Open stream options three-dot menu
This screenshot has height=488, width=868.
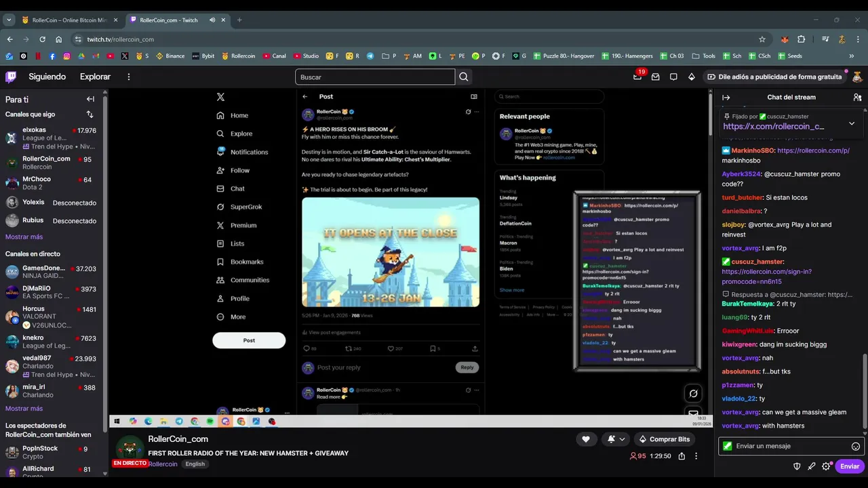(696, 456)
